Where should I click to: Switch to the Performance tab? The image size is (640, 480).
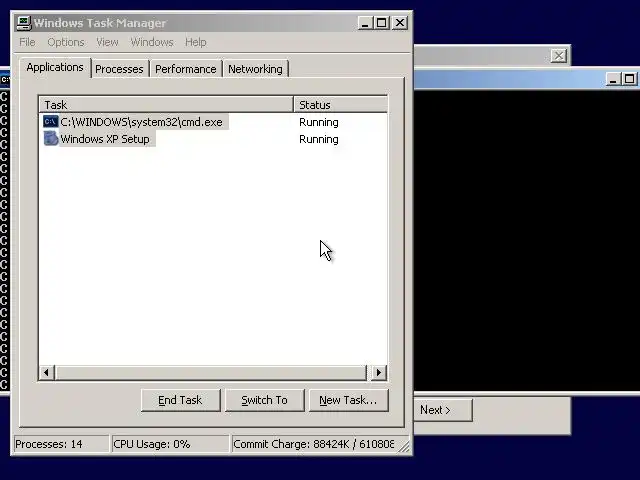click(x=186, y=69)
